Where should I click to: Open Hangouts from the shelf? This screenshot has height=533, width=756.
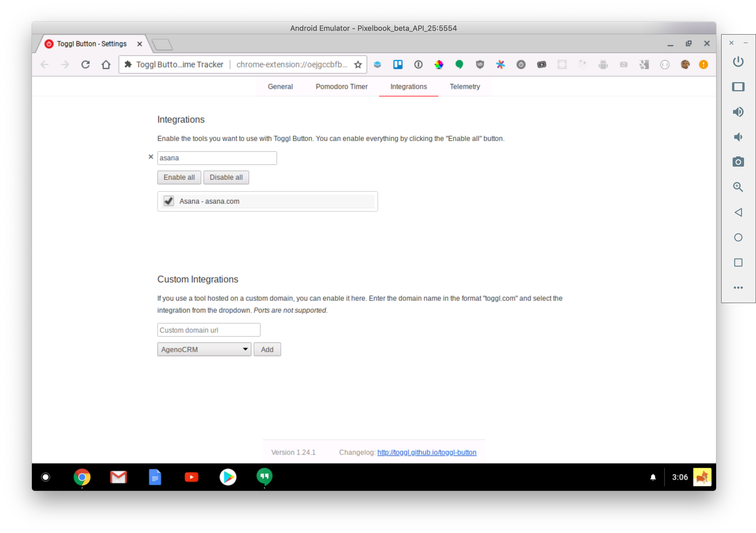[x=265, y=477]
